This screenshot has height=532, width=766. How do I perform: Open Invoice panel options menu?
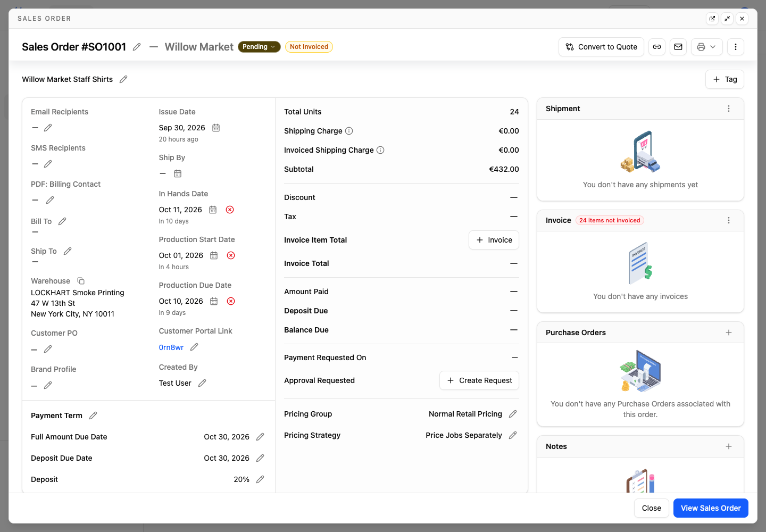pos(729,220)
